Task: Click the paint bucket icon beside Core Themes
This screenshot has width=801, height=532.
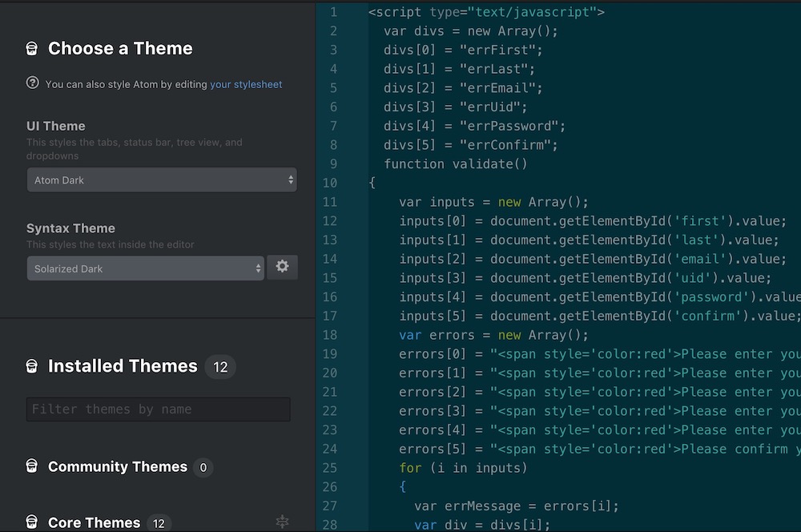Action: (x=32, y=522)
